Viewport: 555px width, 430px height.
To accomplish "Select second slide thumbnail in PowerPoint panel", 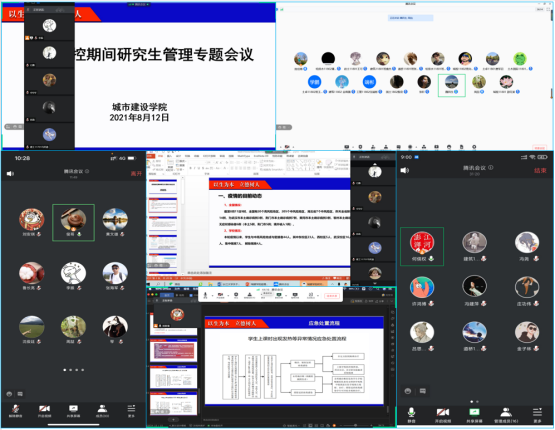I will [163, 205].
